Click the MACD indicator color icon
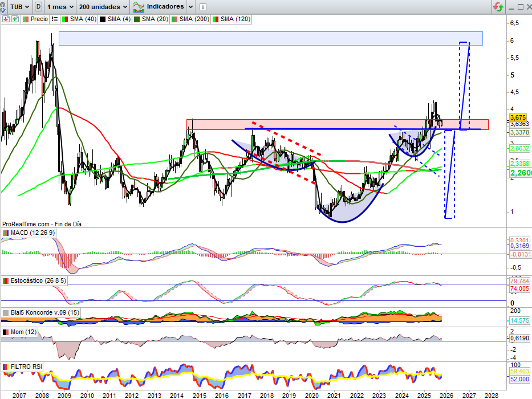Screen dimensions: 532x399 [6, 233]
